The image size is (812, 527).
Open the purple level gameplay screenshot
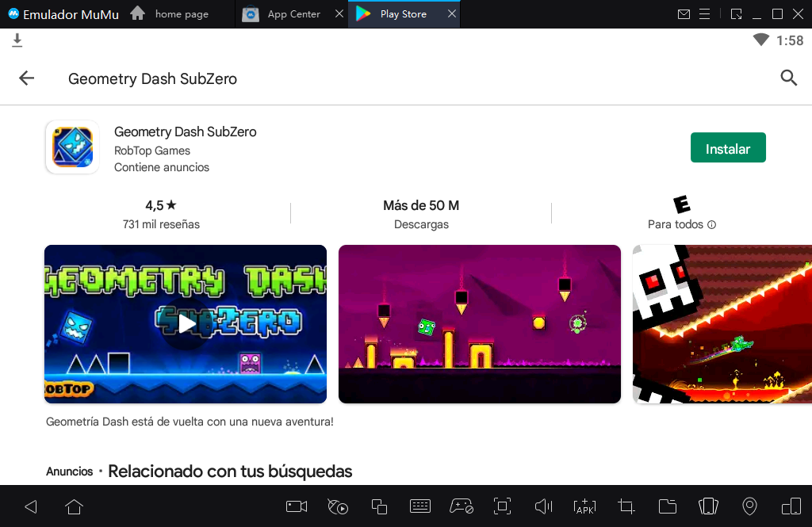479,323
